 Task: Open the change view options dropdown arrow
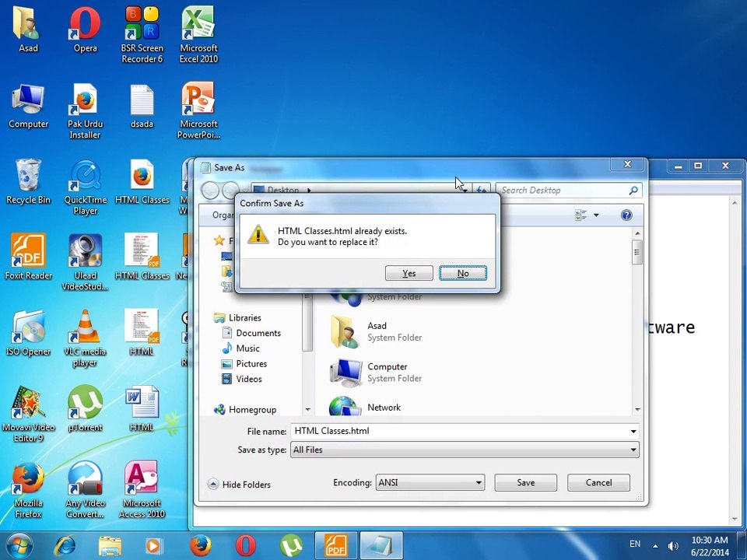(596, 215)
